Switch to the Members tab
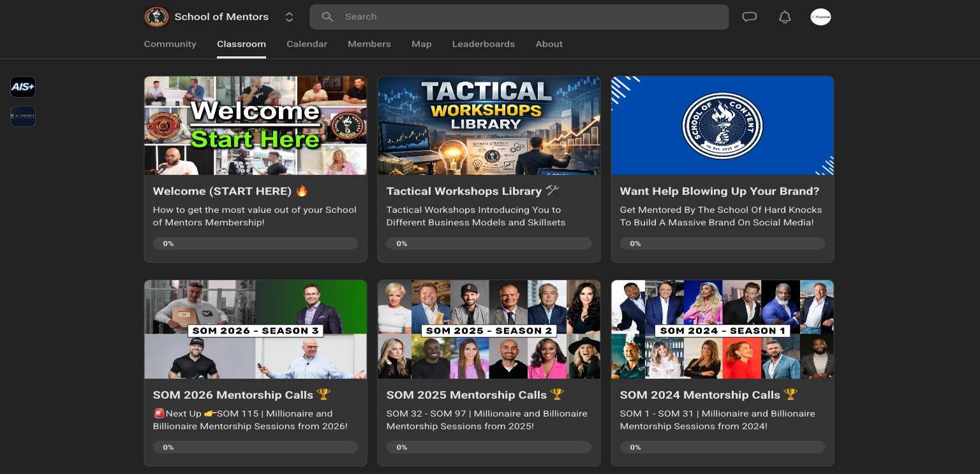 click(x=369, y=44)
